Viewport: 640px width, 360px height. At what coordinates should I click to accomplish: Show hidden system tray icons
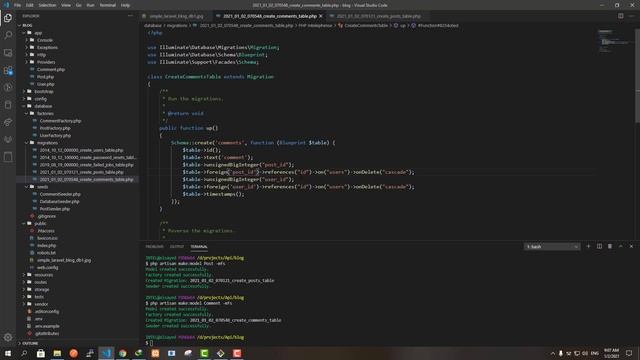553,353
